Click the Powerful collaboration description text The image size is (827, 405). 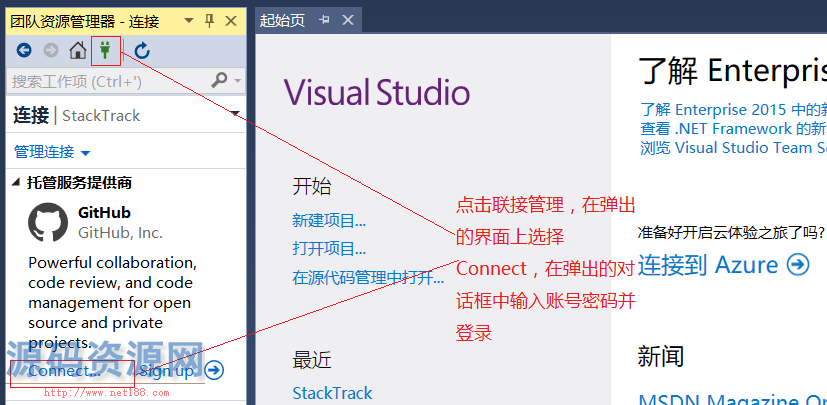coord(112,302)
